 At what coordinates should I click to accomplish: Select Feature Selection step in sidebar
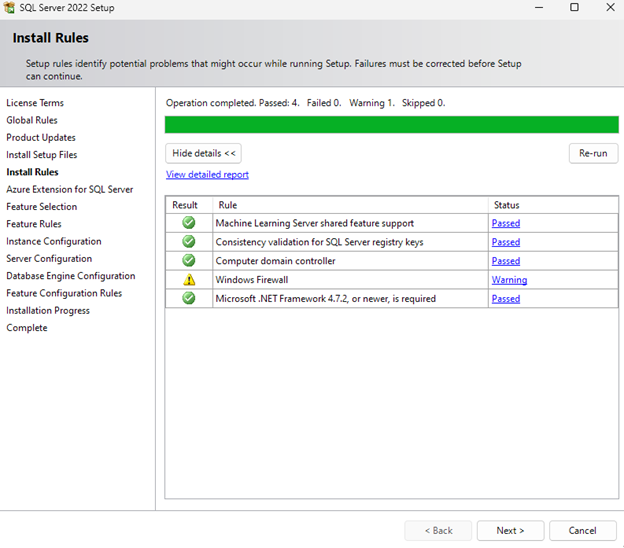pyautogui.click(x=42, y=207)
